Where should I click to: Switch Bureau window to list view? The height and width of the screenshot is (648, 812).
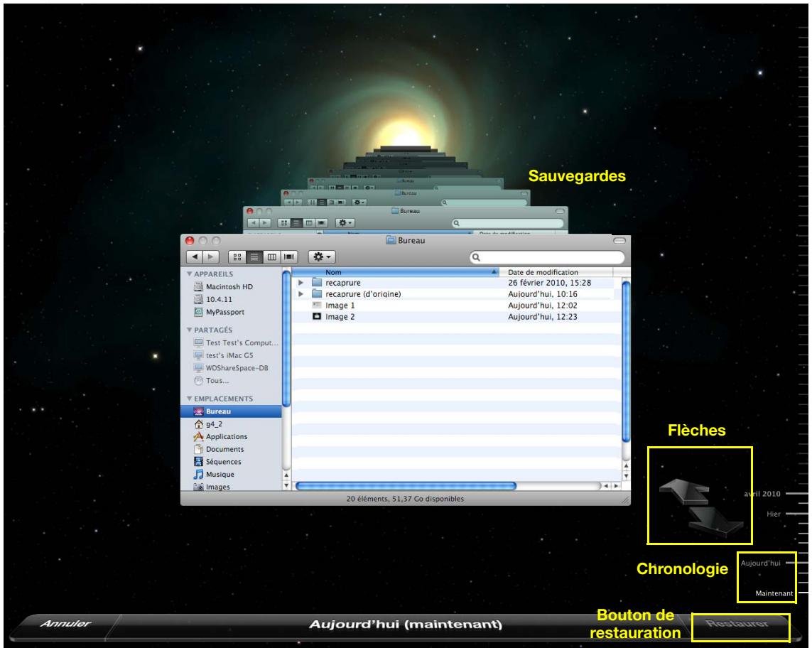[254, 257]
